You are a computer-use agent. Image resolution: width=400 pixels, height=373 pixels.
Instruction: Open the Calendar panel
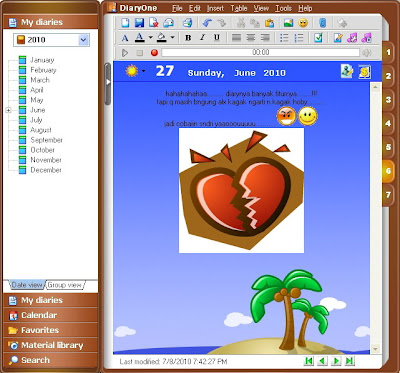50,315
